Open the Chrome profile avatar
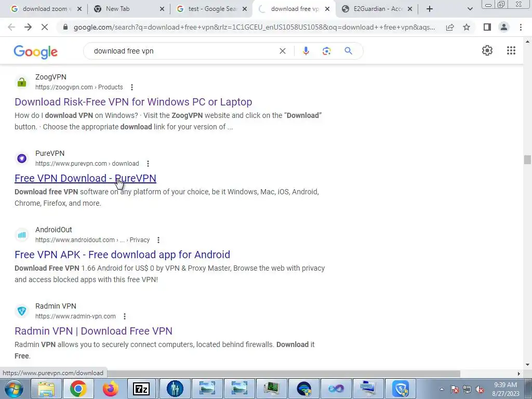The width and height of the screenshot is (532, 399). coord(504,27)
